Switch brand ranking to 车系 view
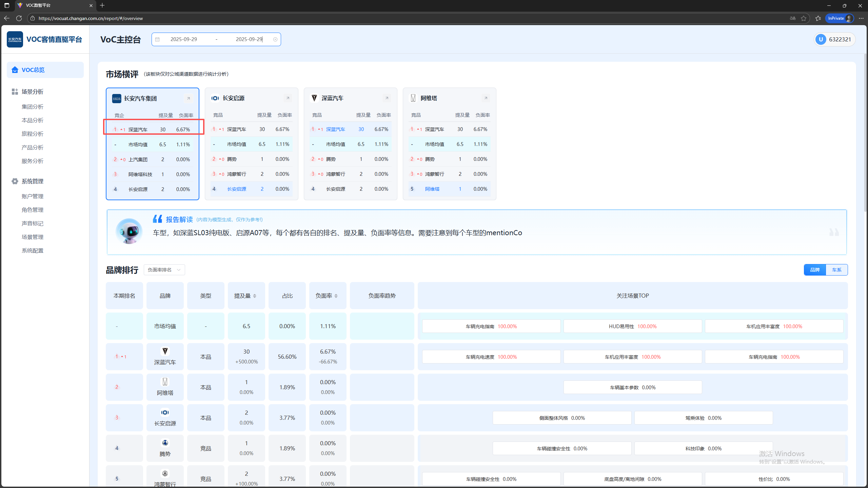868x488 pixels. coord(836,270)
